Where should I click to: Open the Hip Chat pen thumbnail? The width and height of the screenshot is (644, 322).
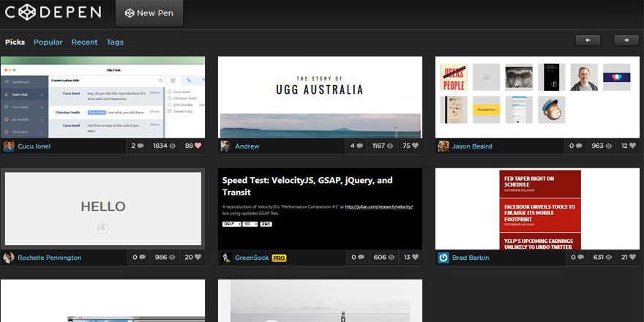coord(102,97)
